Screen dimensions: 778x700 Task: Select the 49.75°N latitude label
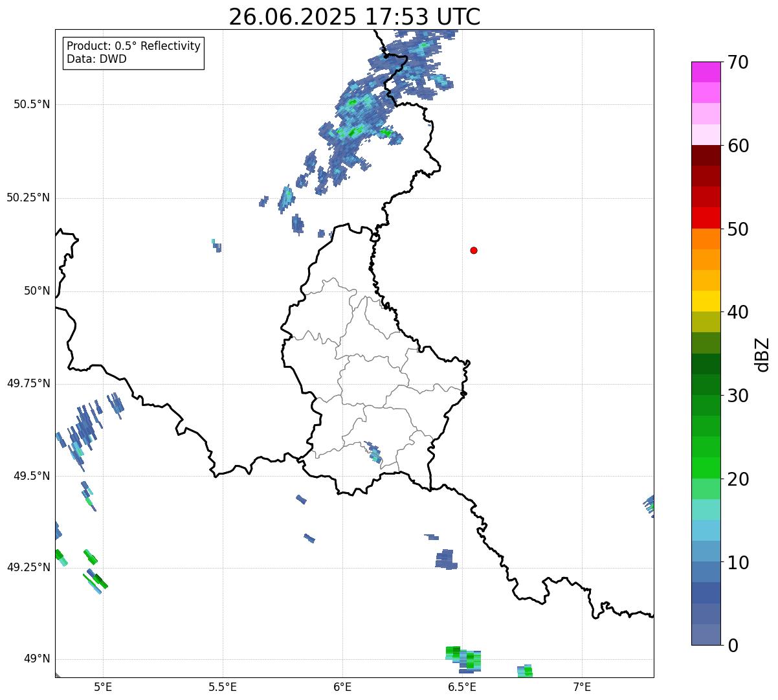click(x=28, y=383)
